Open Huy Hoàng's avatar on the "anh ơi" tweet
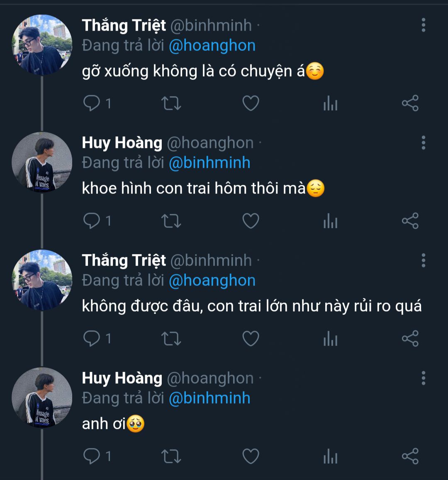Image resolution: width=448 pixels, height=480 pixels. tap(42, 398)
